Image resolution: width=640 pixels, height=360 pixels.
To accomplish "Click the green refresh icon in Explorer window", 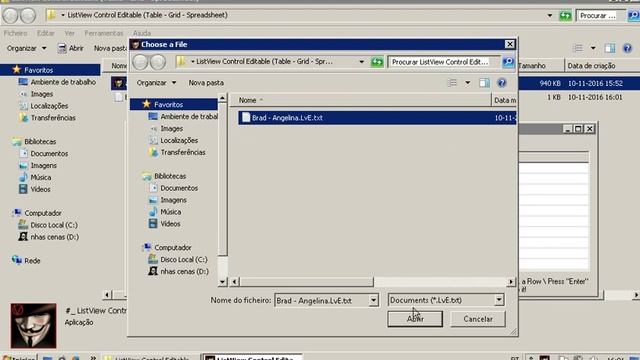I will coord(565,16).
